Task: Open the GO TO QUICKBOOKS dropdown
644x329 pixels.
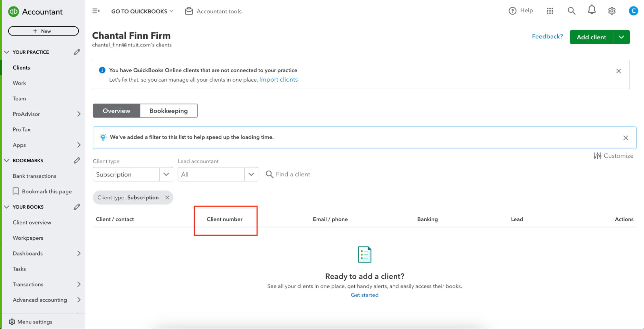Action: coord(142,11)
